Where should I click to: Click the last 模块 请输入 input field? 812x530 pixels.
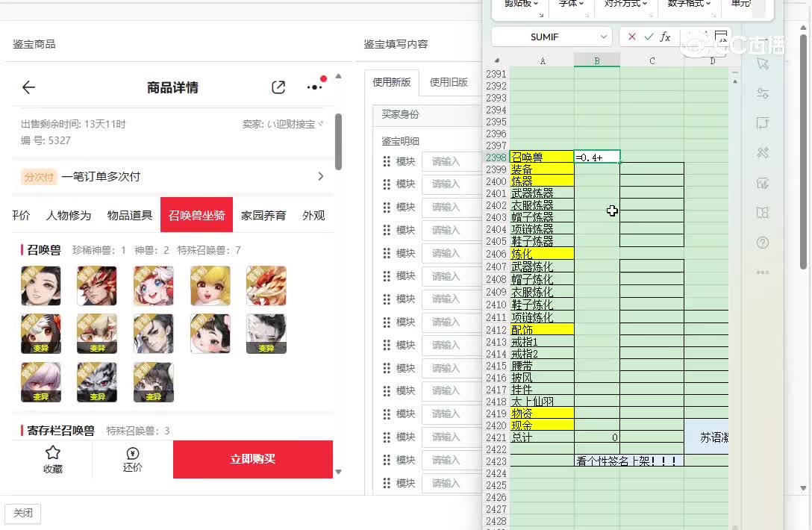pyautogui.click(x=452, y=483)
